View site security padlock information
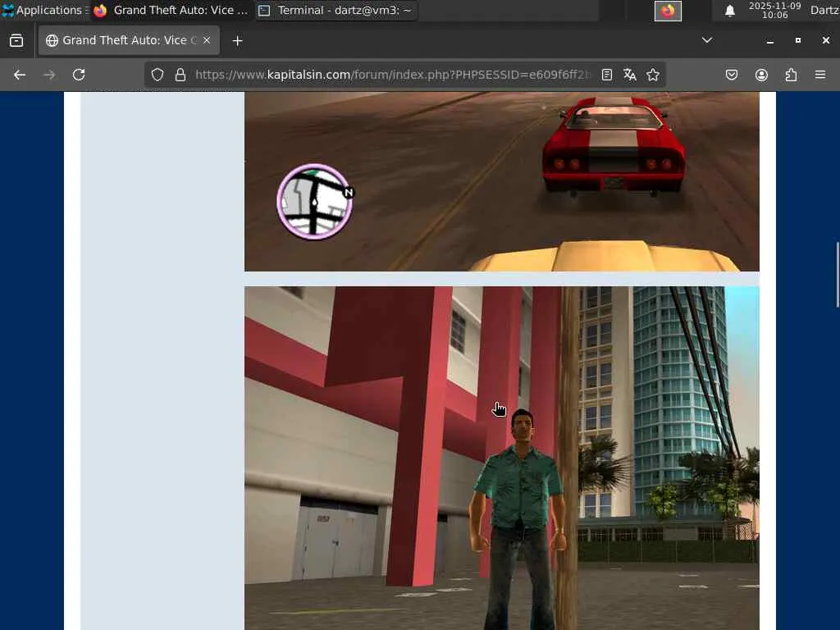The width and height of the screenshot is (840, 630). [180, 75]
